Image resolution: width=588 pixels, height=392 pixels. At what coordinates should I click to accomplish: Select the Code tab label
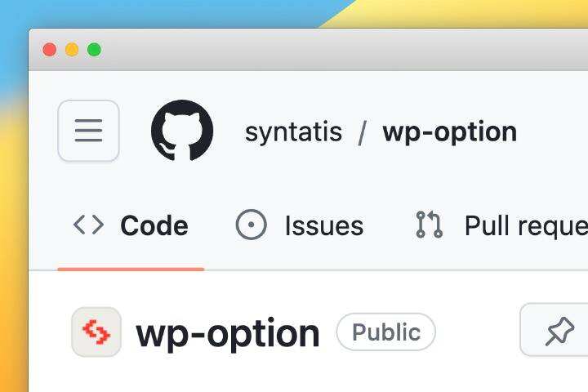point(154,226)
